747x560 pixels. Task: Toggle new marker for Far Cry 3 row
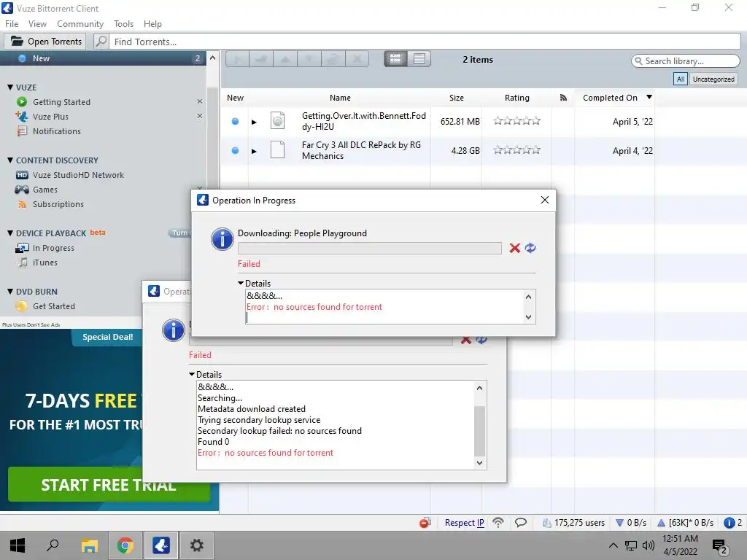click(235, 150)
